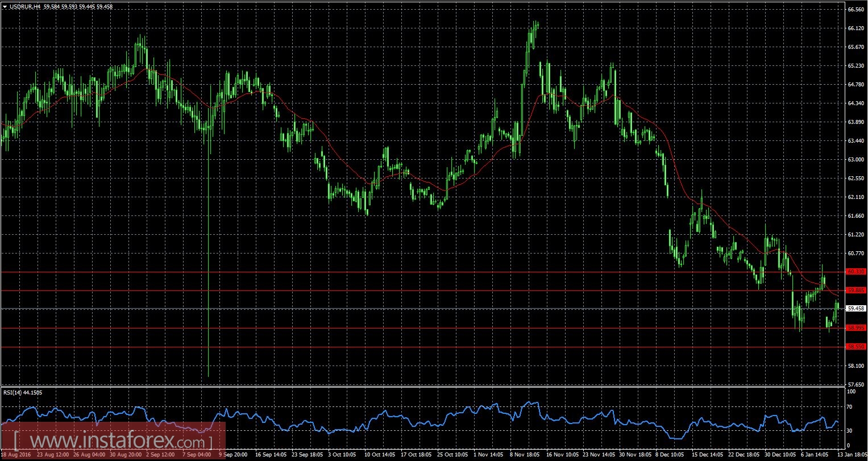868x461 pixels.
Task: Click the 17 Oct 18:05 date label
Action: point(416,455)
